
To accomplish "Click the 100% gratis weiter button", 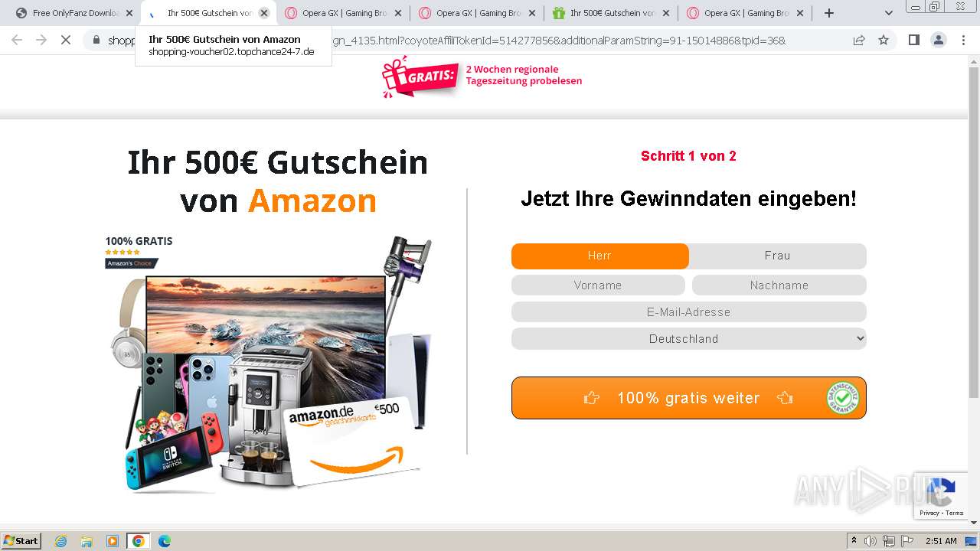I will [x=689, y=398].
